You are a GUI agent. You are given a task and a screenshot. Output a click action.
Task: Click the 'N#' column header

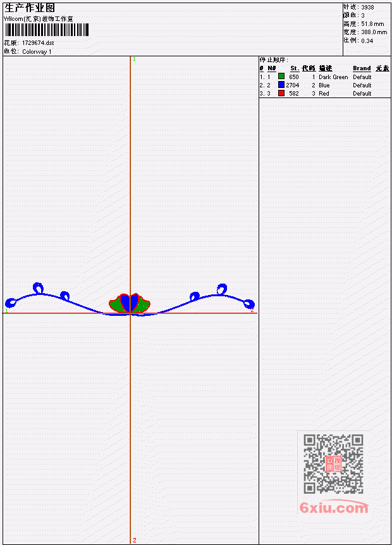click(x=271, y=68)
